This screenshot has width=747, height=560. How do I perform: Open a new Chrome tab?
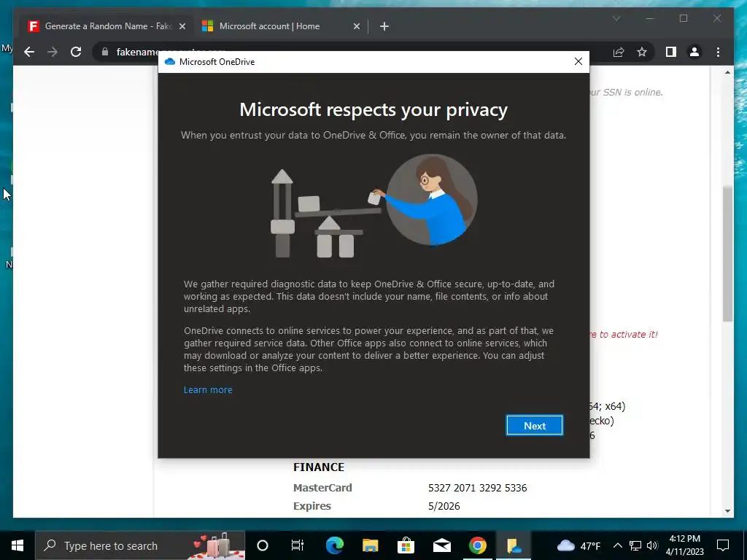[x=384, y=26]
